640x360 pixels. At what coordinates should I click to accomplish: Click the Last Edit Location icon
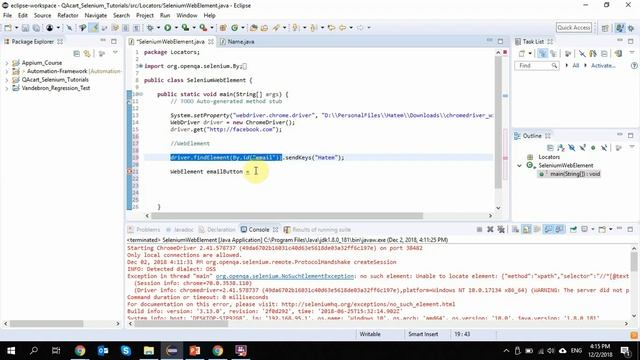(x=331, y=28)
